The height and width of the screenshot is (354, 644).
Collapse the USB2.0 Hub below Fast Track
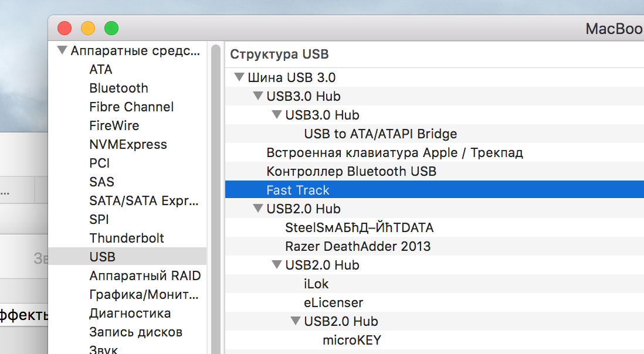coord(258,209)
